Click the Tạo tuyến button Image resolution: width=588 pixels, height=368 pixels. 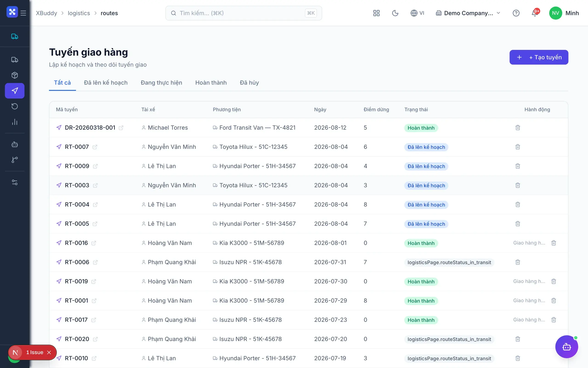539,57
